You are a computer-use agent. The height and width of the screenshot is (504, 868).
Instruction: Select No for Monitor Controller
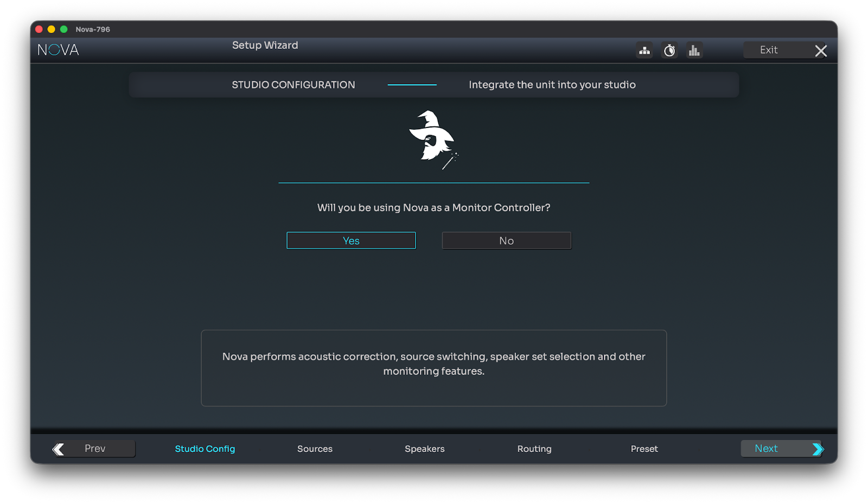[507, 240]
